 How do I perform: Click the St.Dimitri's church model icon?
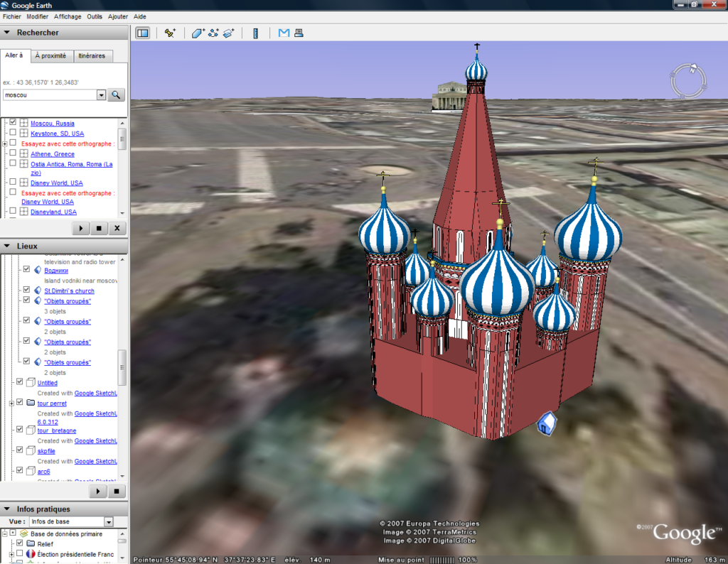(38, 291)
